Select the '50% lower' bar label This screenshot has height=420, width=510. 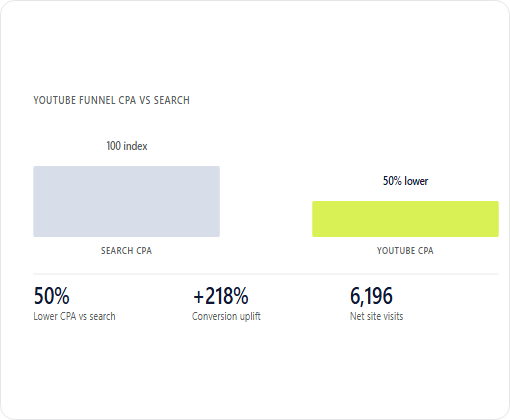click(x=405, y=181)
